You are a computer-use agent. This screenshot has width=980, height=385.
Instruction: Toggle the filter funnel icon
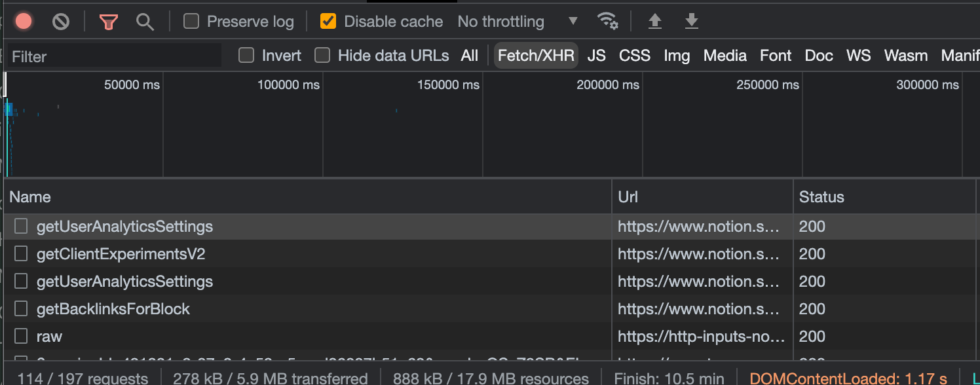[x=109, y=22]
